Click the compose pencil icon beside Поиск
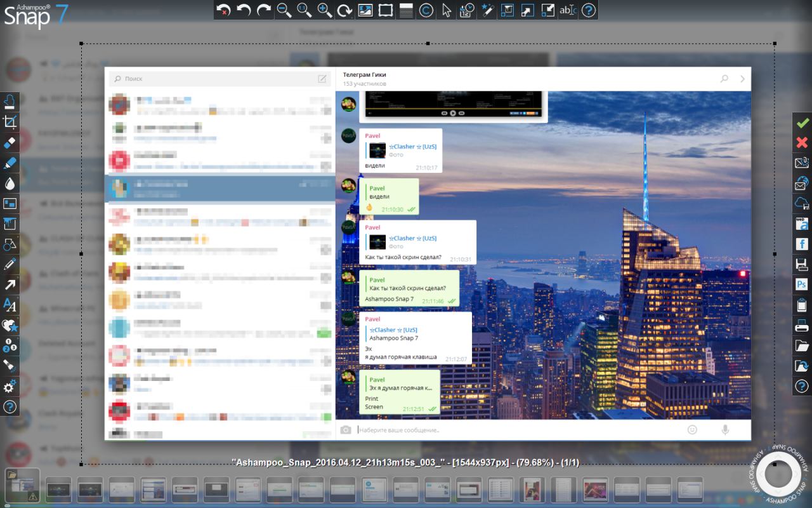This screenshot has height=508, width=812. click(x=322, y=79)
